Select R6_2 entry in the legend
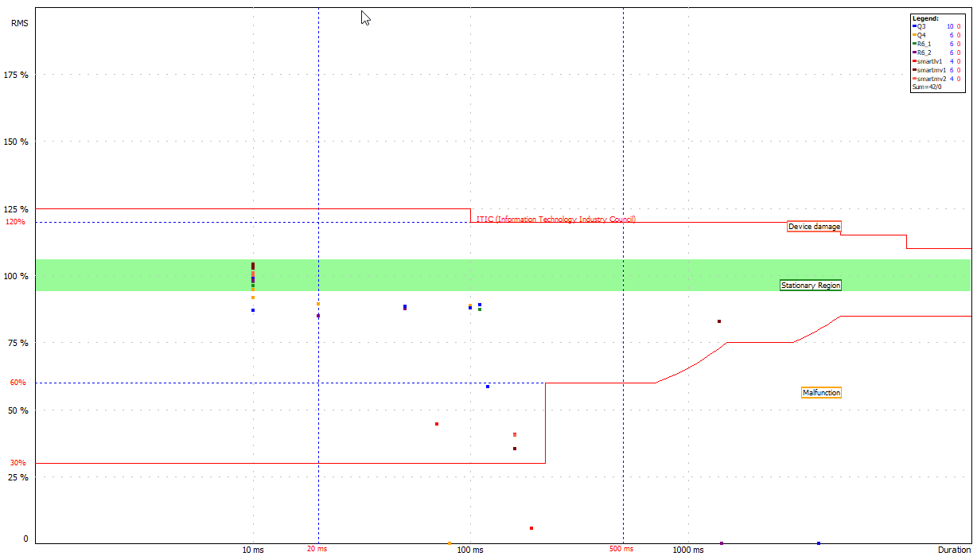Viewport: 977px width, 560px height. (x=937, y=52)
